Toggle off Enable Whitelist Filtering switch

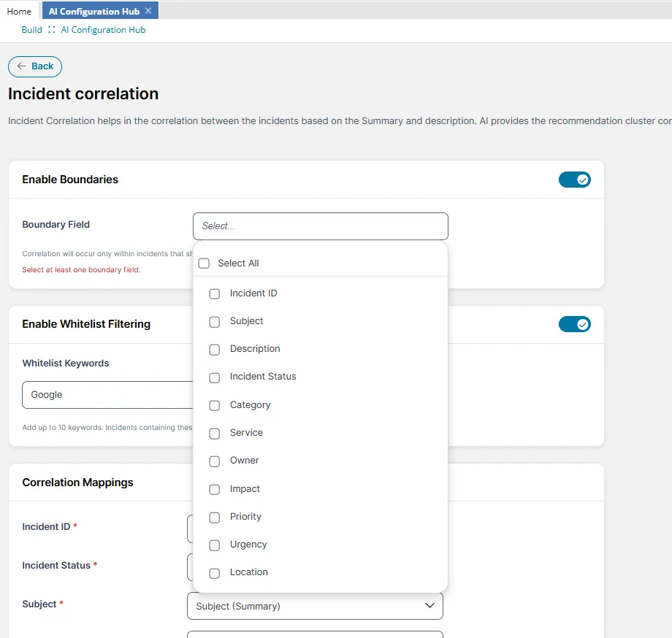(574, 325)
